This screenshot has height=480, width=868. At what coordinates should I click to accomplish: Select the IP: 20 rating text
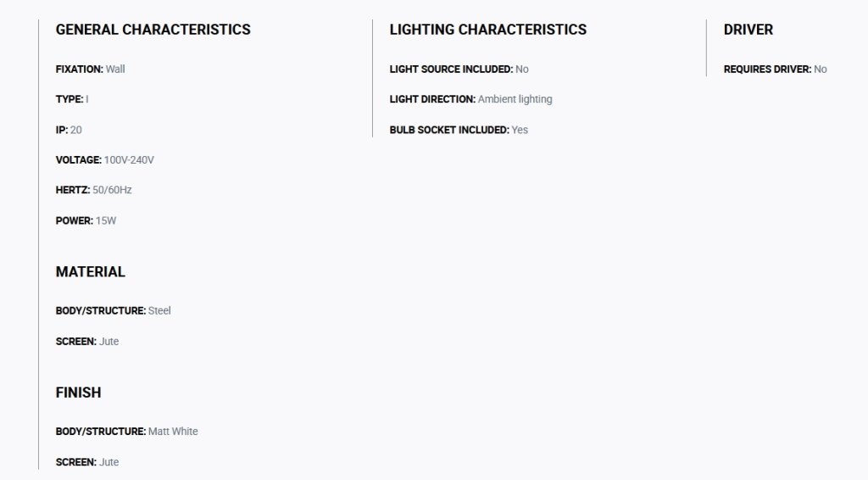pos(69,130)
